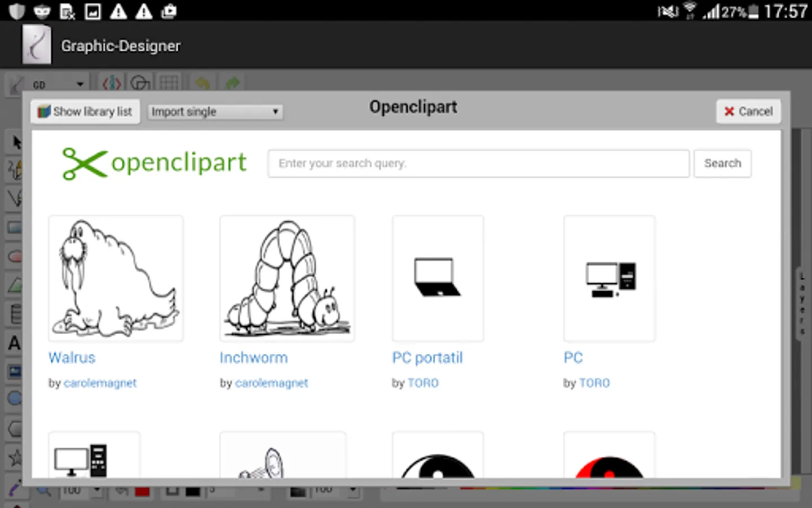
Task: Select the second-row megaphone thumbnail
Action: (283, 456)
